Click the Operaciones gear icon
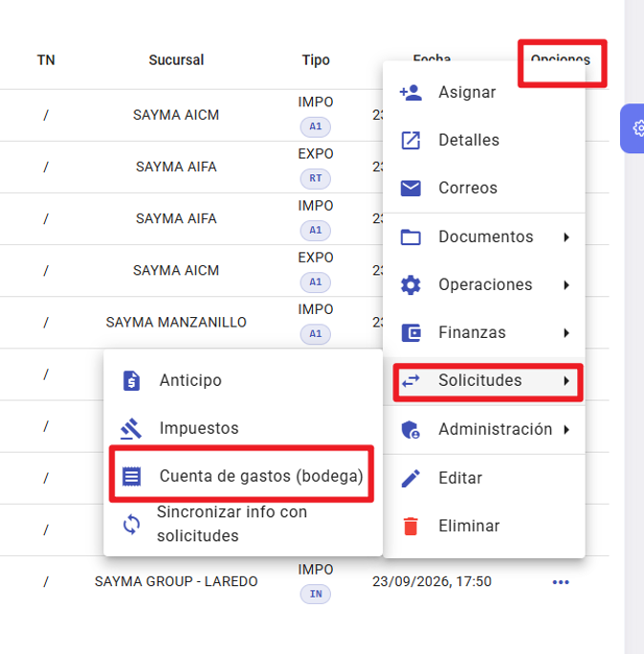Image resolution: width=644 pixels, height=654 pixels. [x=411, y=285]
